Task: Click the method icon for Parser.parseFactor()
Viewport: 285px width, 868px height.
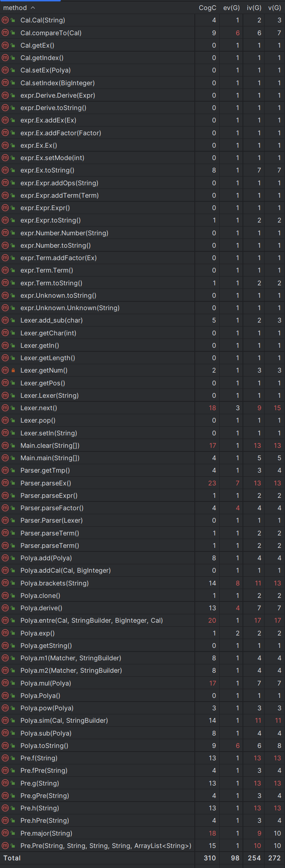Action: (5, 508)
